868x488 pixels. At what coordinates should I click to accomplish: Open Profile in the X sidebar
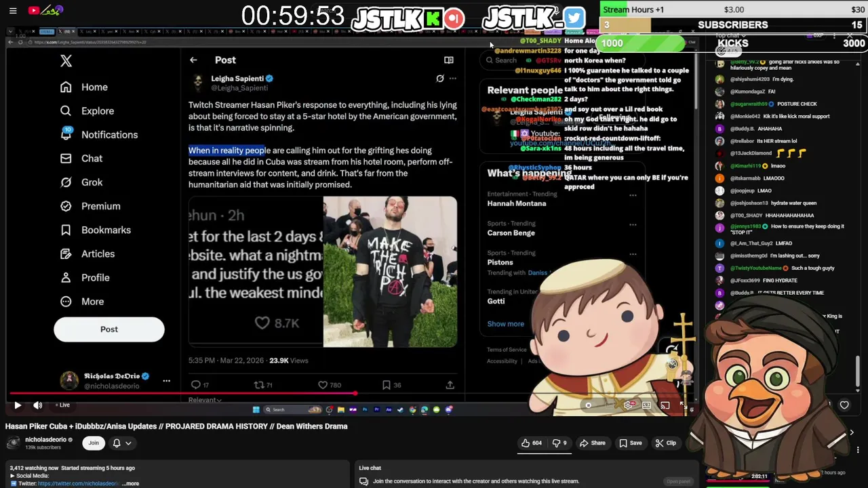pos(85,278)
